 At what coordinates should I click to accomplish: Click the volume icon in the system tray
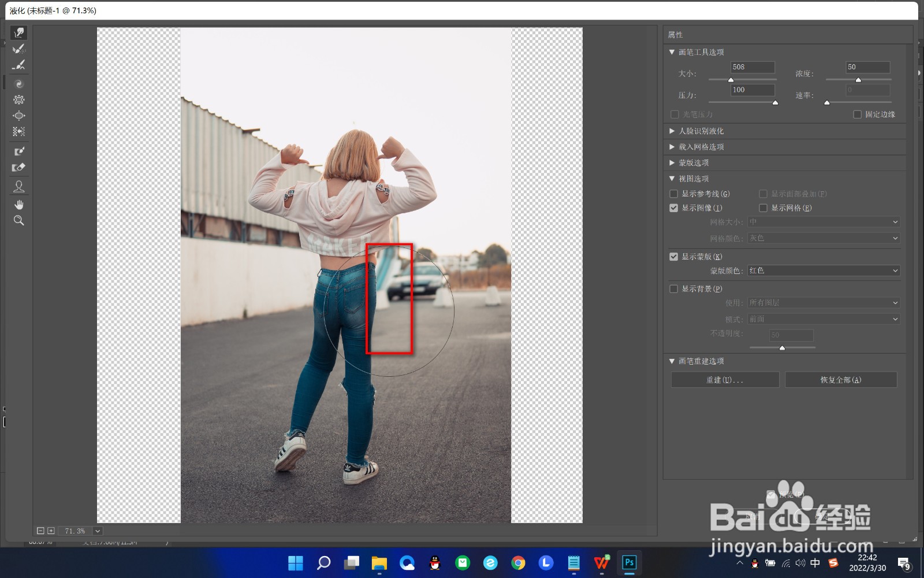click(x=800, y=563)
